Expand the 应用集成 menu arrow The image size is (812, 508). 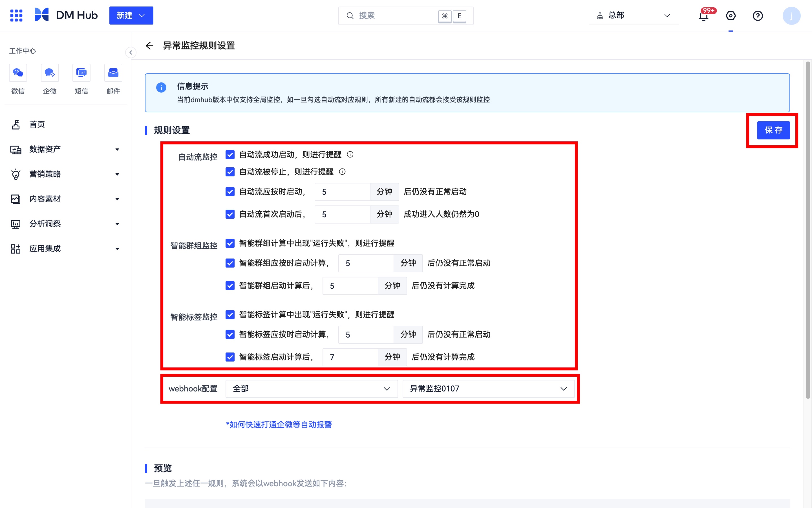click(x=117, y=249)
